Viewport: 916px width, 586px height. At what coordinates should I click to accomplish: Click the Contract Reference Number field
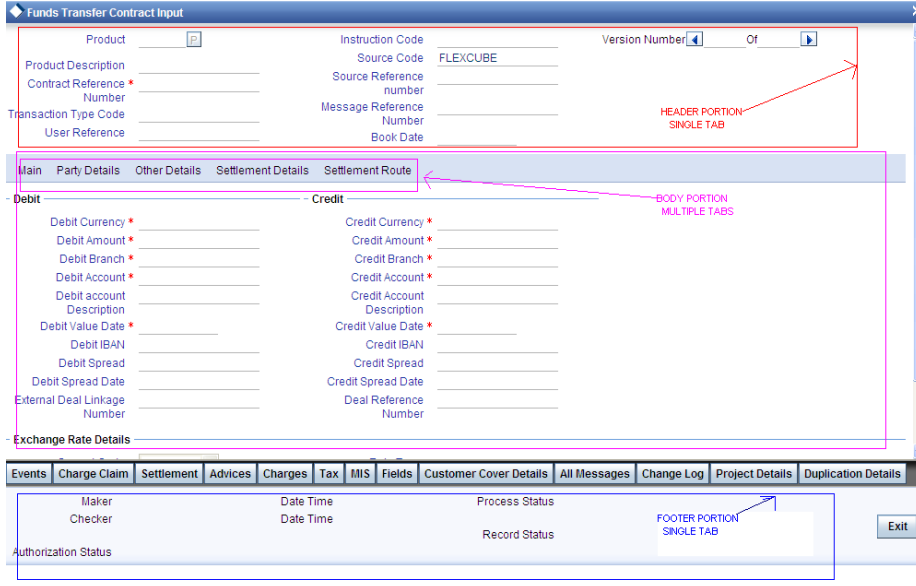coord(199,84)
